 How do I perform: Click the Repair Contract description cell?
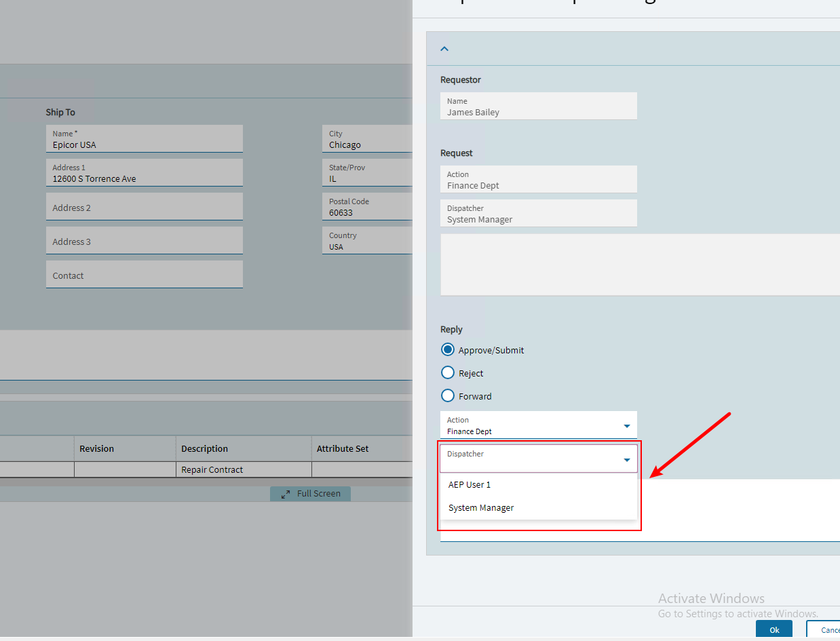[x=244, y=469]
